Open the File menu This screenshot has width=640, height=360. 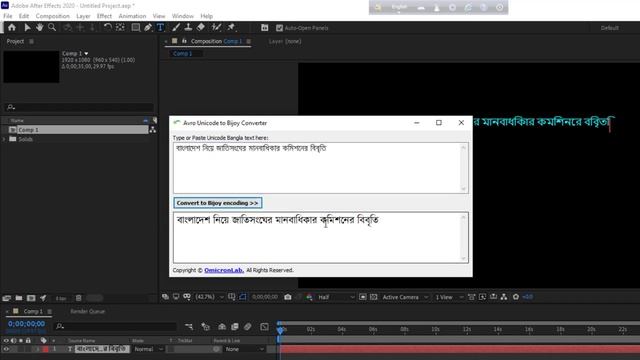point(8,16)
